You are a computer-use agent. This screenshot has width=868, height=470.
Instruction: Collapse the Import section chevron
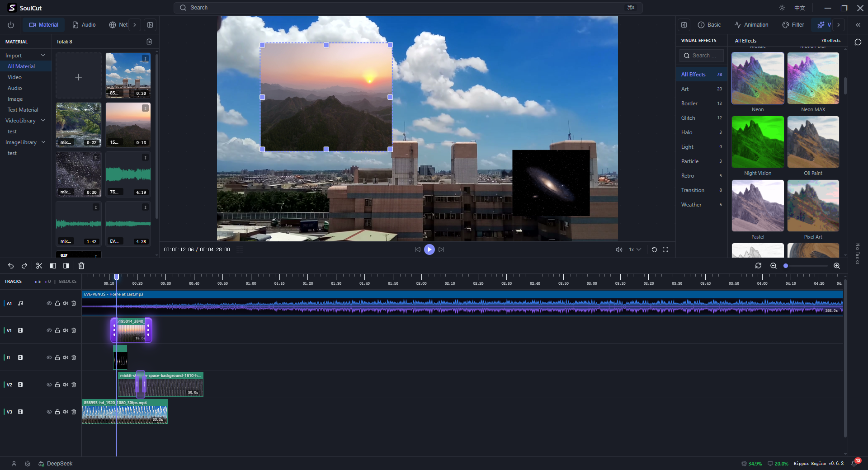43,55
